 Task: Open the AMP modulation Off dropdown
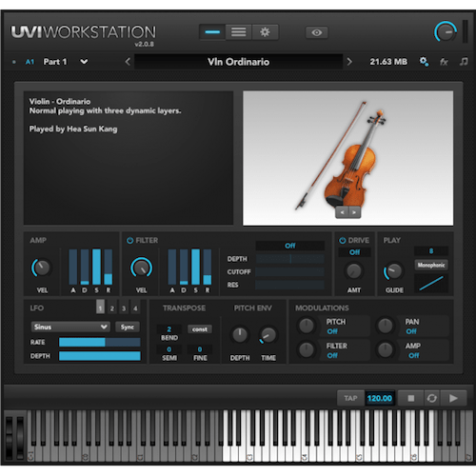414,355
